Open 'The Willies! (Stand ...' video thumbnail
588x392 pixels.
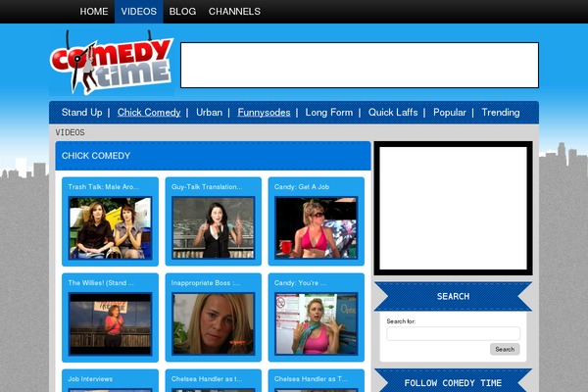point(110,324)
